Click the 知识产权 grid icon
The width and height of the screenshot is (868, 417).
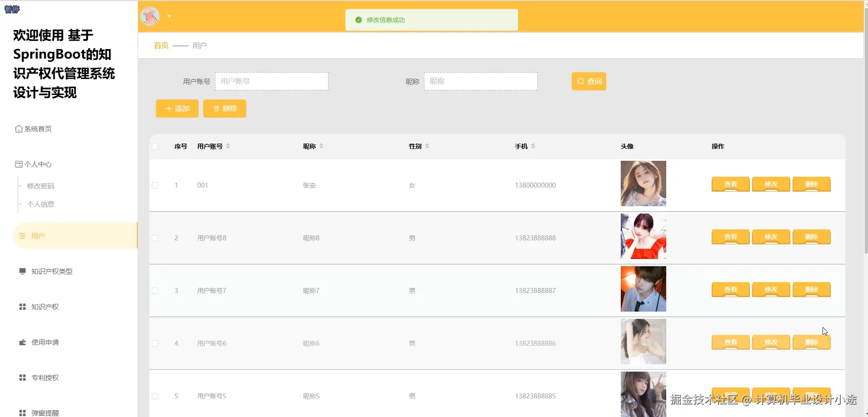(x=22, y=307)
